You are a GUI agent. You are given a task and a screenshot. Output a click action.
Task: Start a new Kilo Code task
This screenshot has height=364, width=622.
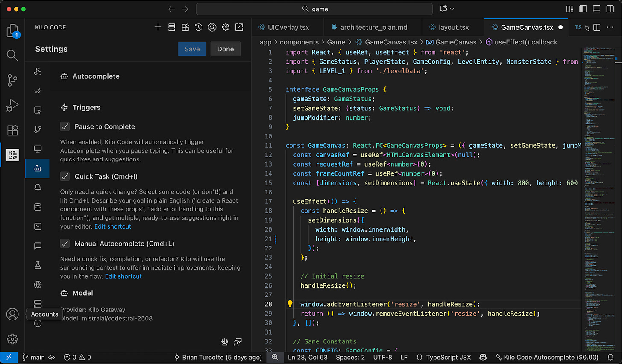tap(158, 27)
